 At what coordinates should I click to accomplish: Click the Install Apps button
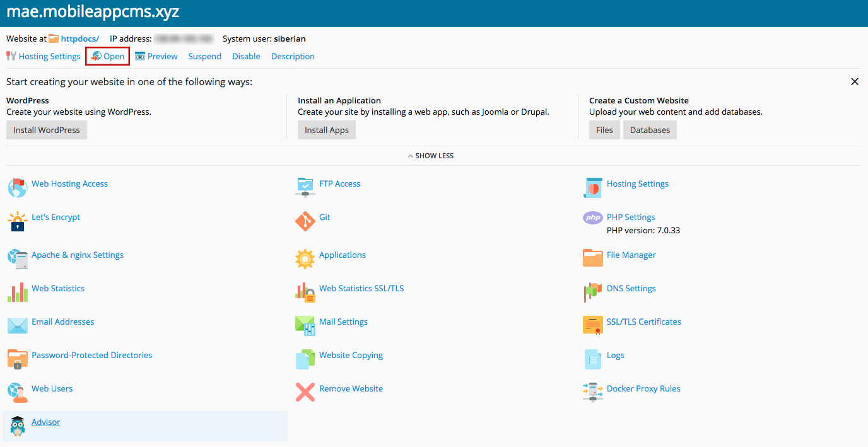pos(327,130)
